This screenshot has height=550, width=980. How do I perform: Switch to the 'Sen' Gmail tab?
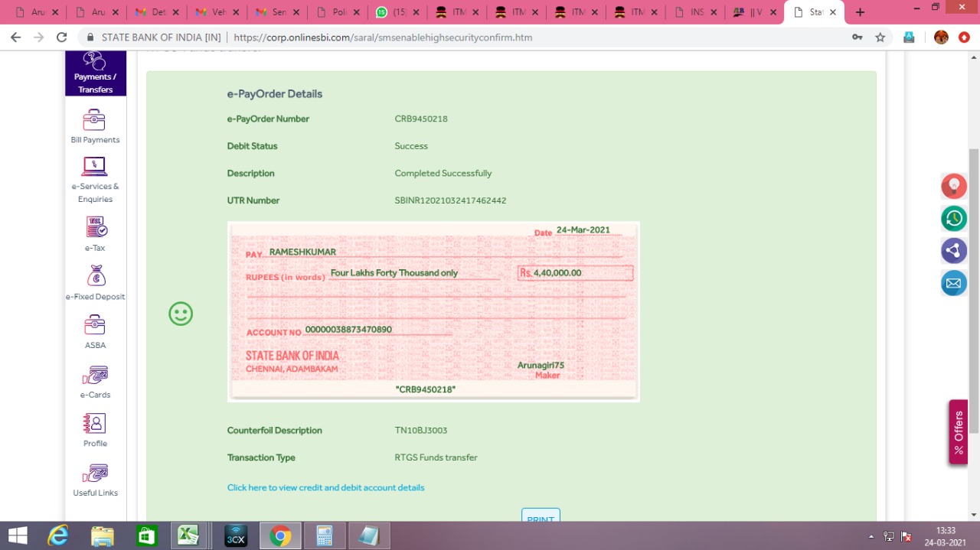(278, 12)
